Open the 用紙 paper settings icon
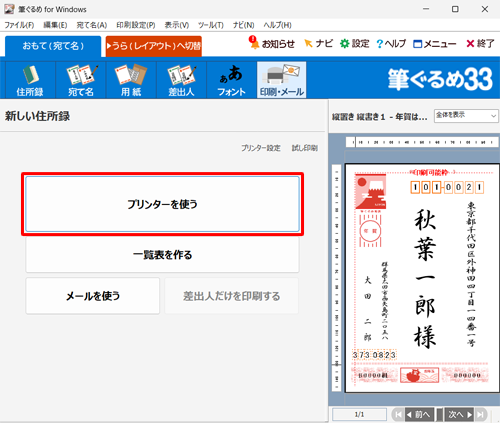Viewport: 500px width, 423px height. point(131,80)
